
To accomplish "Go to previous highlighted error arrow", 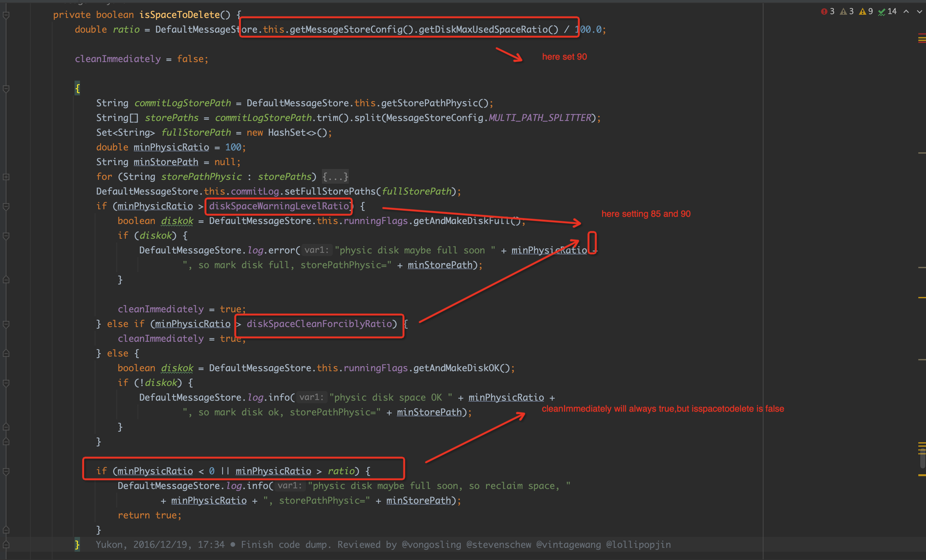I will [x=906, y=12].
